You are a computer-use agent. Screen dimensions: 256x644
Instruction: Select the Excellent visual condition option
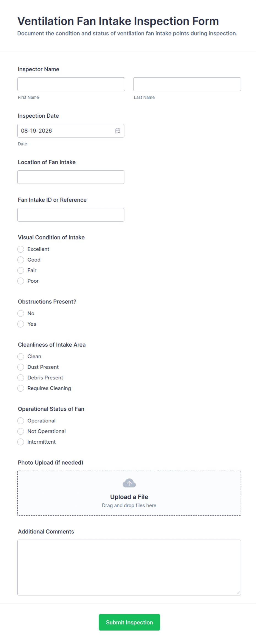pyautogui.click(x=21, y=249)
